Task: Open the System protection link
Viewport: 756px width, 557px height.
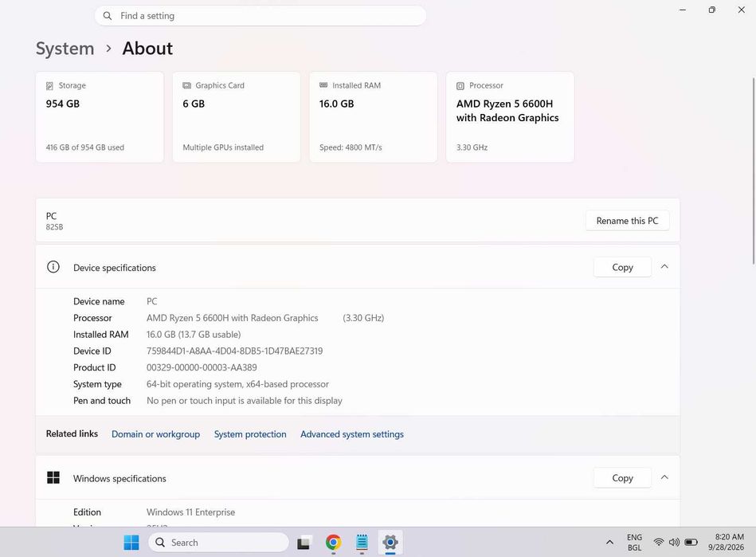Action: 250,434
